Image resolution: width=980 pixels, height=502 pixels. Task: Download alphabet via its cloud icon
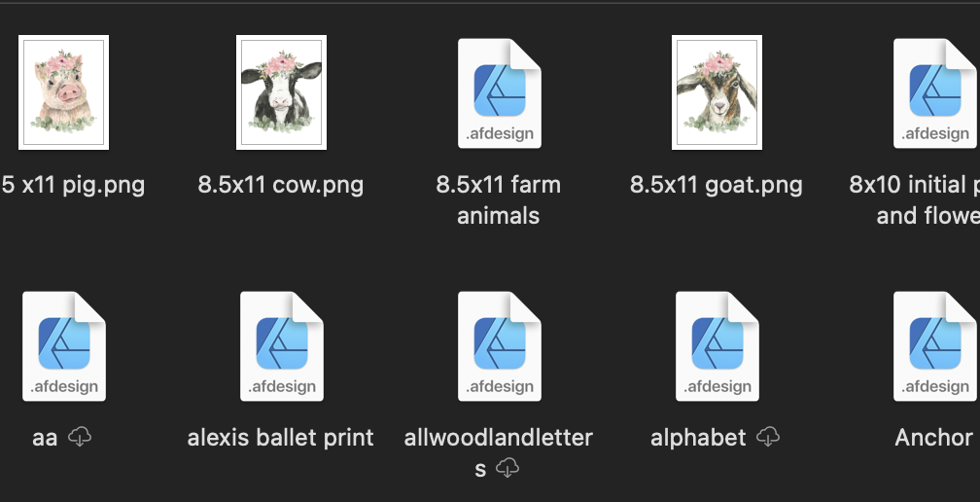[x=768, y=437]
